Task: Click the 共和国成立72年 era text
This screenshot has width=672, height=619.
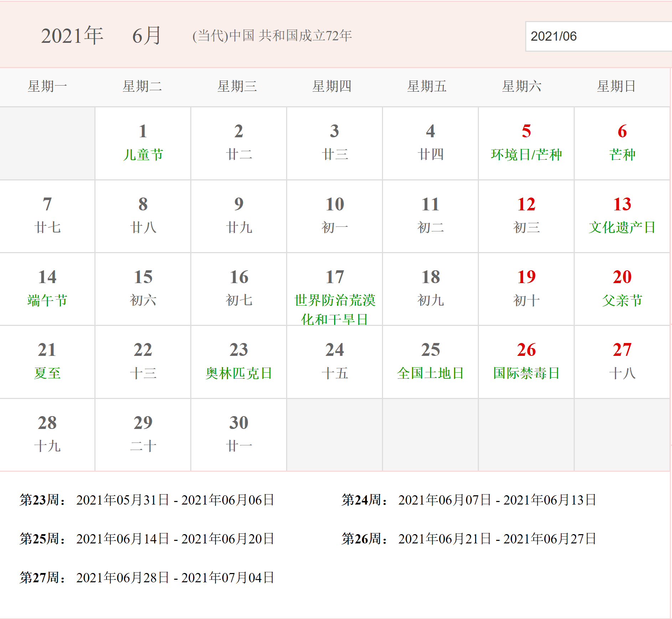Action: tap(305, 36)
